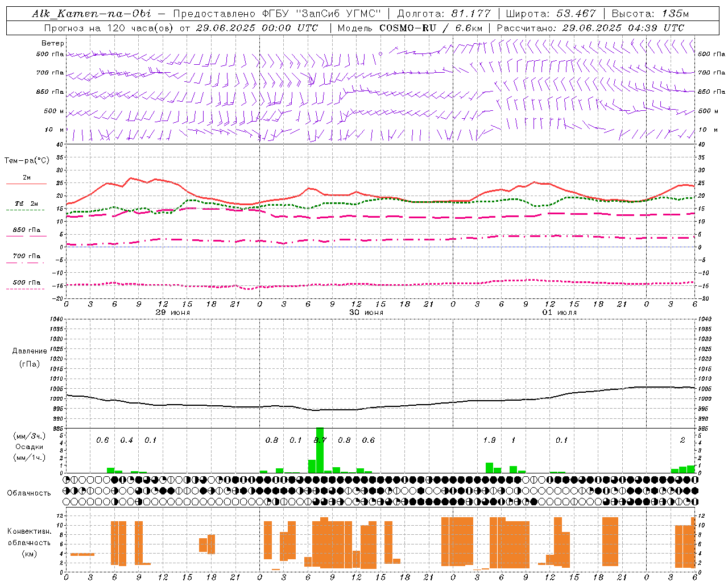Screen dimensions: 728x582
Task: Click the Высота: 135м value
Action: [650, 14]
